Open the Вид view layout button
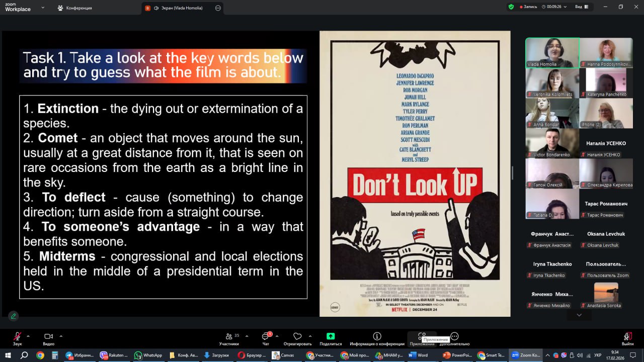 (582, 7)
